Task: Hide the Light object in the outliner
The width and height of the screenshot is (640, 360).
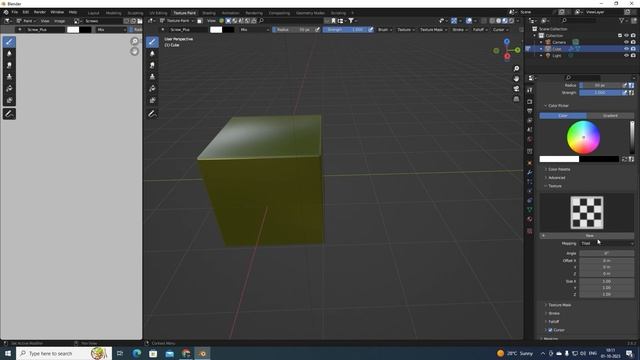Action: pos(626,56)
